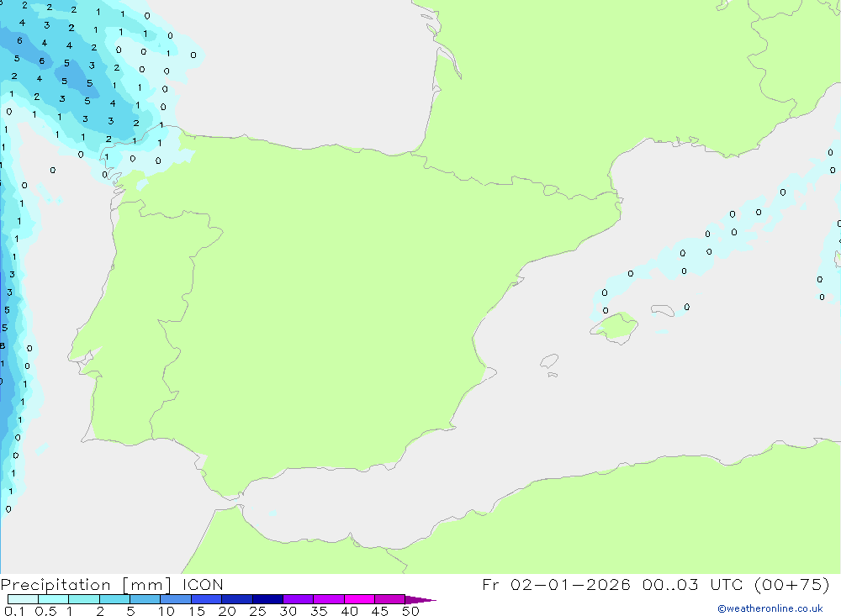Click the '50' legend scale label
Screen dimensions: 841x616
[411, 611]
